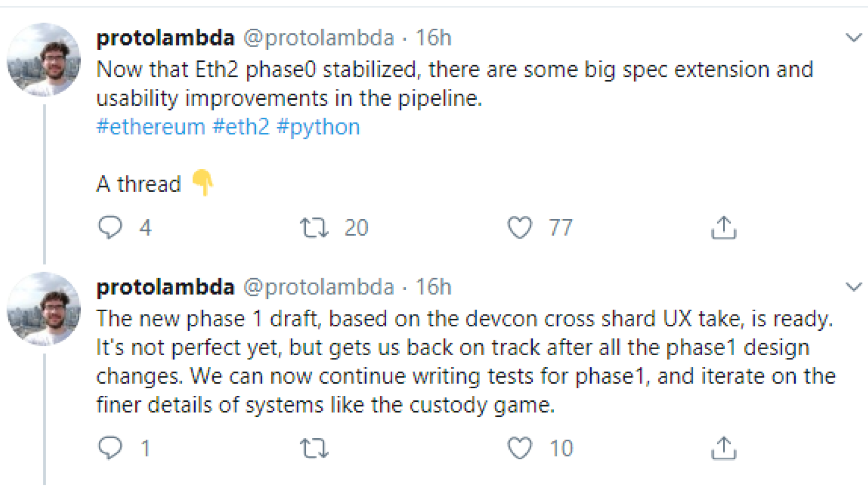Share the phase 1 draft tweet
868x488 pixels.
coord(724,448)
